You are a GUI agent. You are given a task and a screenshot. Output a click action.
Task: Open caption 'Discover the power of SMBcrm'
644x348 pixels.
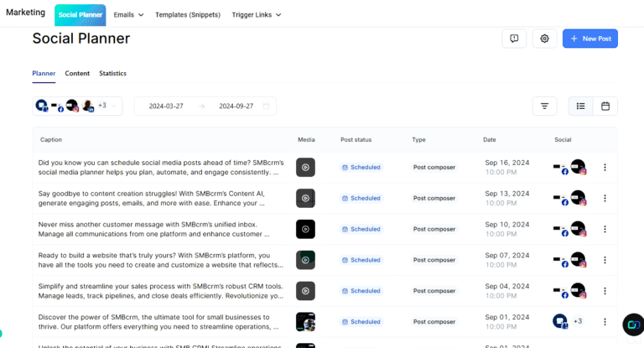(158, 322)
